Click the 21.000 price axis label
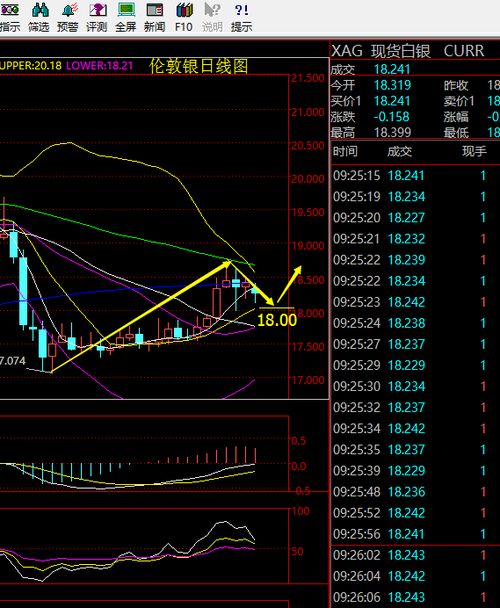 308,112
